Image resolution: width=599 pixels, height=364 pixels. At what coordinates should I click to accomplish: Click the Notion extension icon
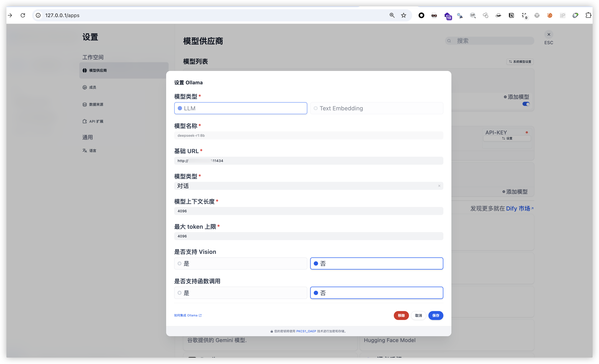tap(511, 15)
